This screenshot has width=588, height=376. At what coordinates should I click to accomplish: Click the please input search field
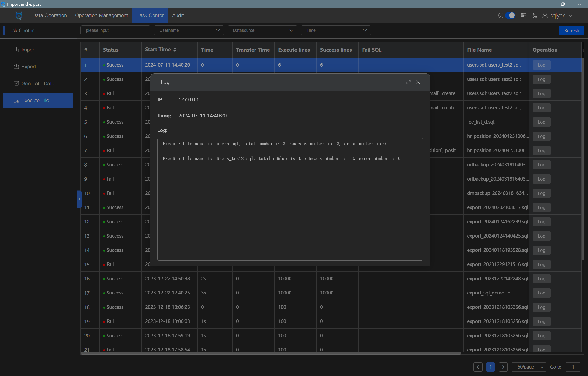[x=115, y=30]
